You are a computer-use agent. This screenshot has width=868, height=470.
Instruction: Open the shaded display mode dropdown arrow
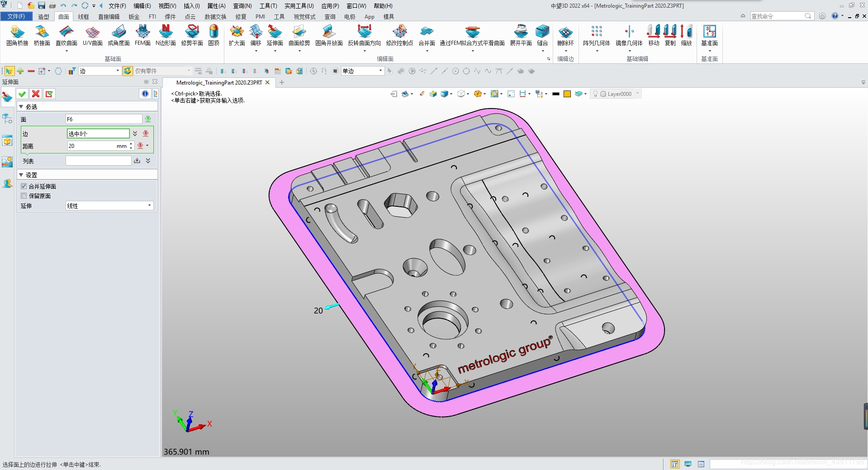click(451, 94)
